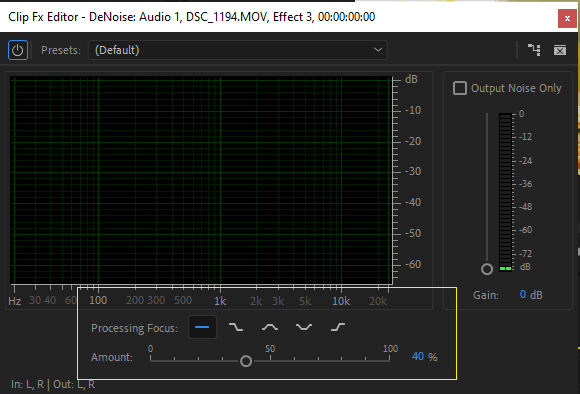Select the mid-frequencies processing focus icon
580x394 pixels.
(270, 327)
